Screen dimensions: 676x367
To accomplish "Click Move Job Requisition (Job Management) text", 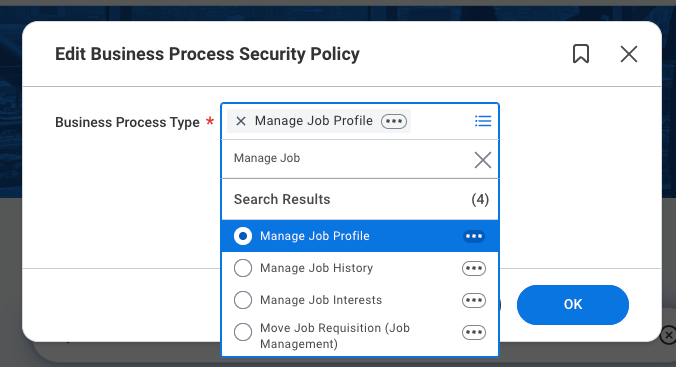I will pos(335,336).
